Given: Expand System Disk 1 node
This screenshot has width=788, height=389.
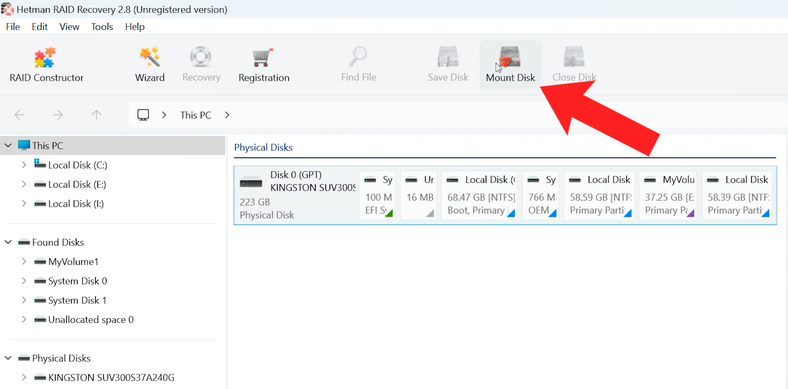Looking at the screenshot, I should coord(24,301).
